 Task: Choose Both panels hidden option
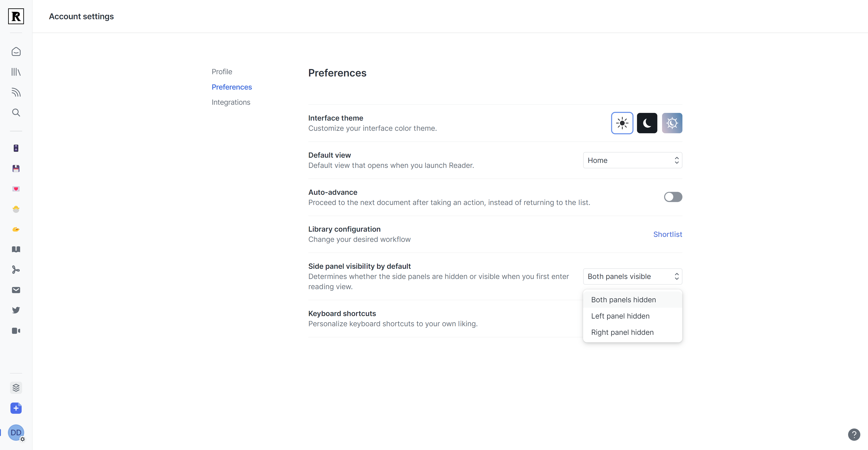[623, 300]
